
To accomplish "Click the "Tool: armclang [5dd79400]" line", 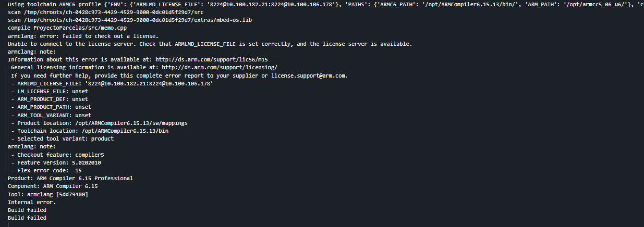I will [48, 194].
